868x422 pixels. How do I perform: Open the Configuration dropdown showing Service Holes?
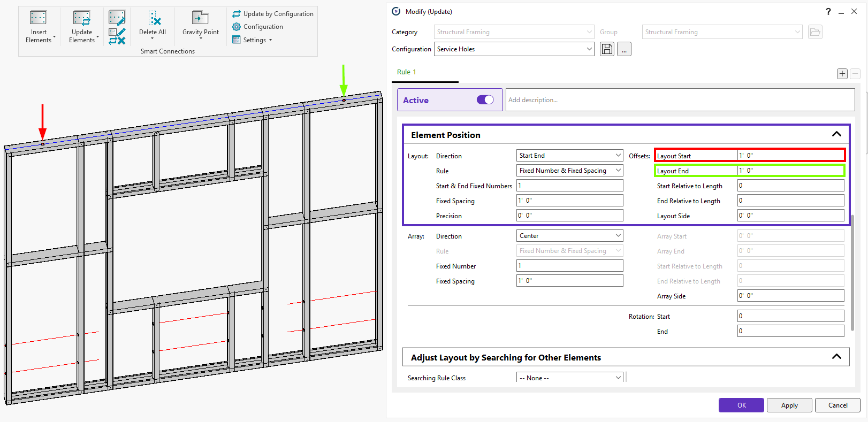point(514,49)
